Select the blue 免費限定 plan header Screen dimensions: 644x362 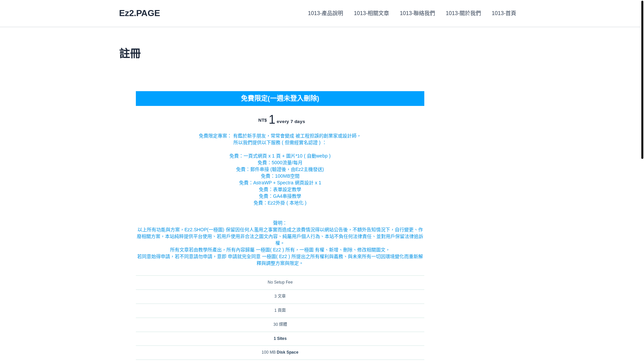[280, 99]
